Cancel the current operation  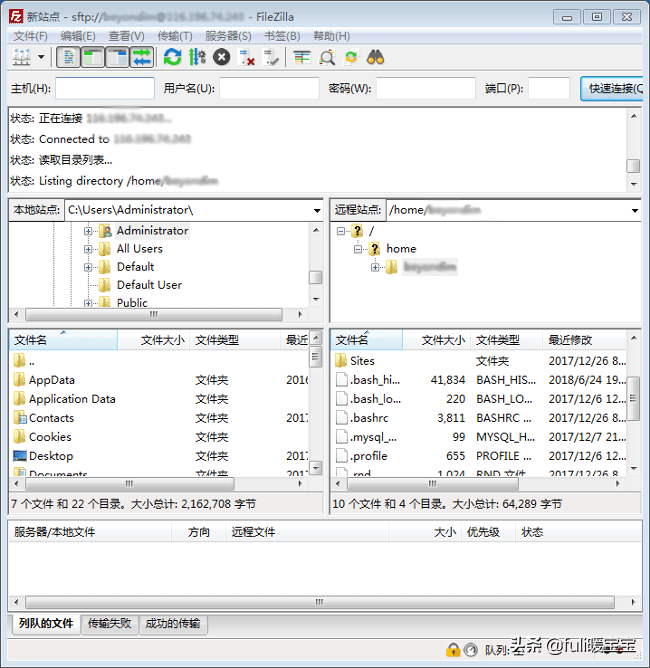221,57
